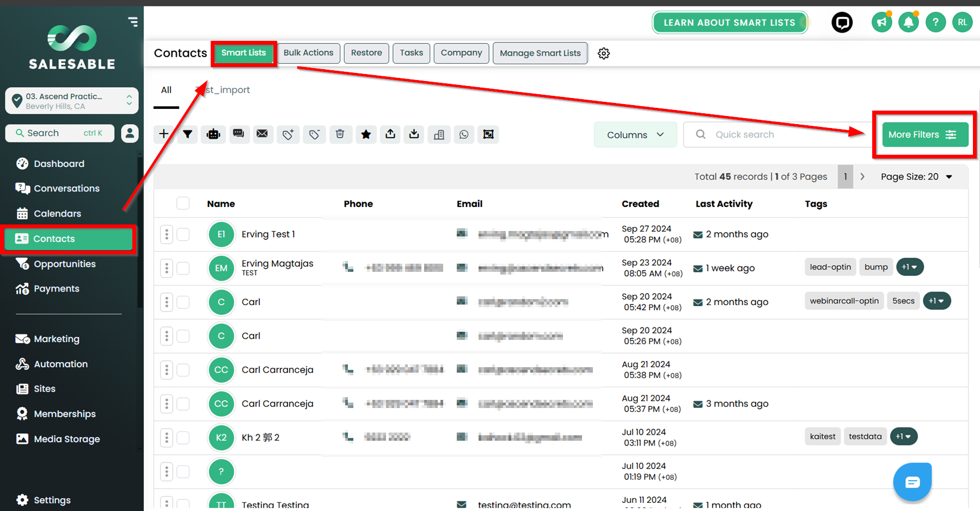Image resolution: width=980 pixels, height=511 pixels.
Task: Select checkbox for Carl Carranceja created 05:37 PM
Action: (x=183, y=404)
